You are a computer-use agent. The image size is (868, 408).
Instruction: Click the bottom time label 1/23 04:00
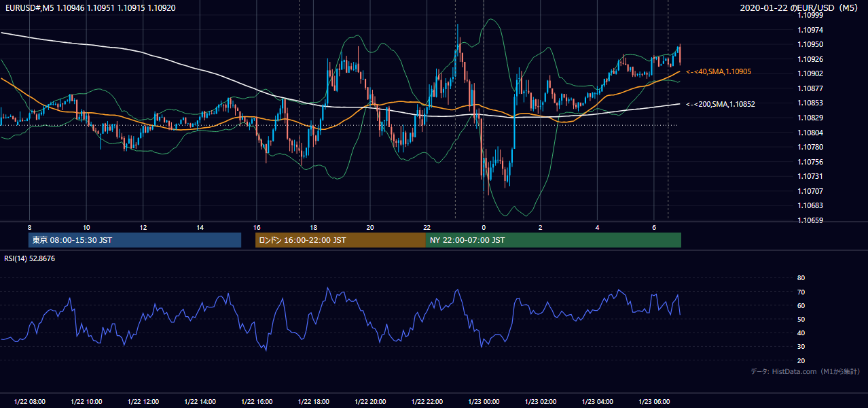(598, 402)
